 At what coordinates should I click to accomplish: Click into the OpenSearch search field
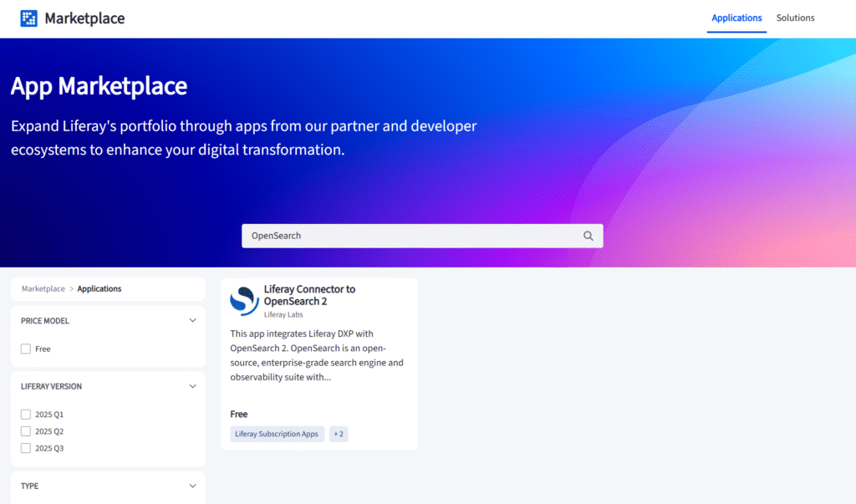click(x=410, y=236)
